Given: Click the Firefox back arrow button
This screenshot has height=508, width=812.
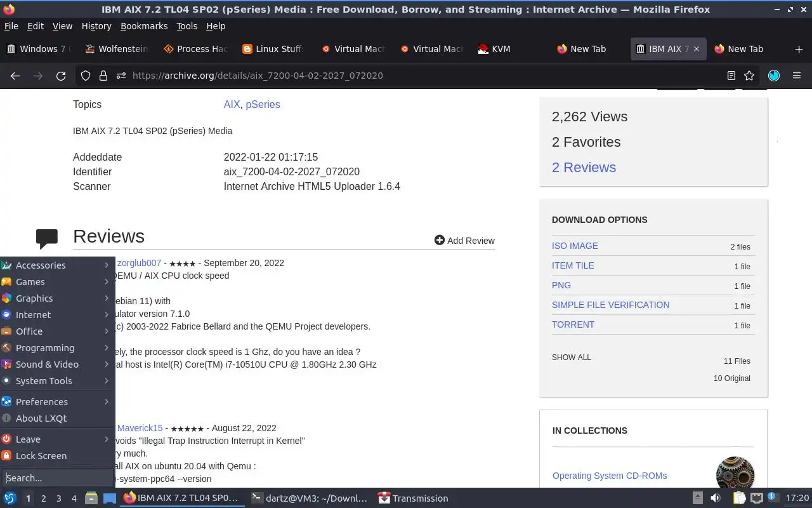Looking at the screenshot, I should point(15,76).
